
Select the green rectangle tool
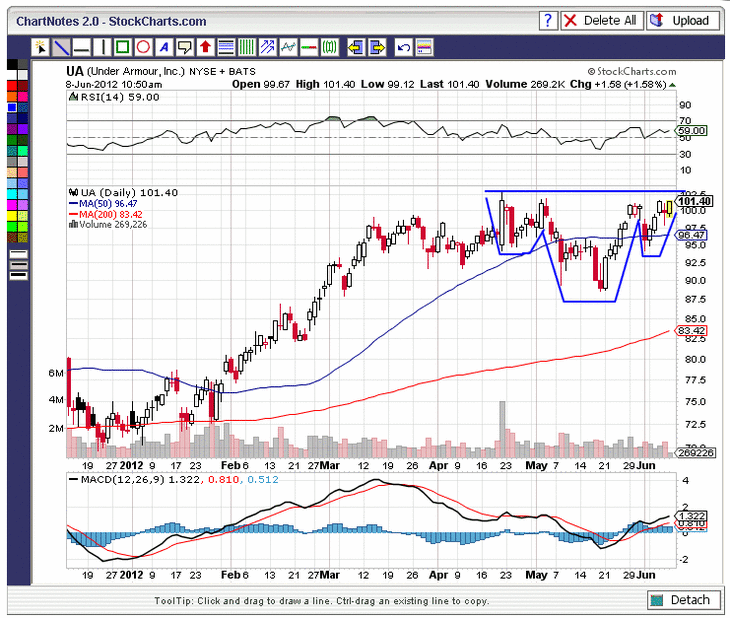[x=122, y=47]
